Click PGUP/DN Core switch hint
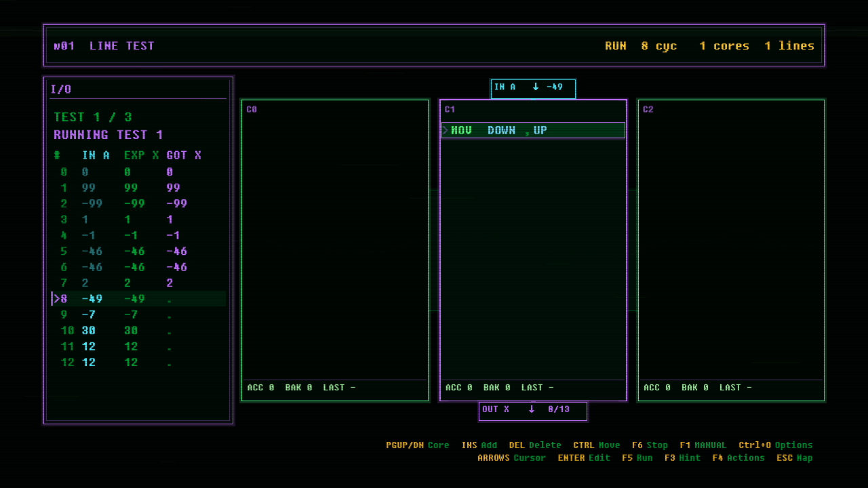The height and width of the screenshot is (488, 868). pos(418,445)
